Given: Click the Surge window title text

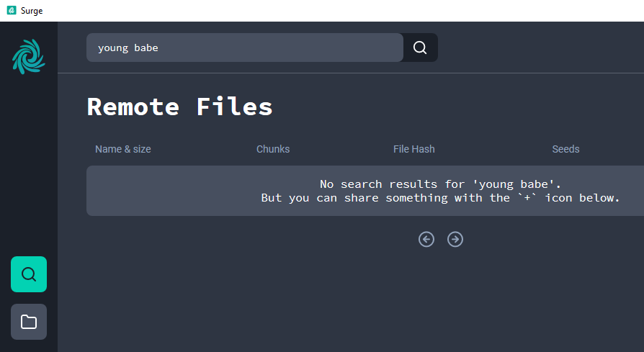Looking at the screenshot, I should pos(32,10).
